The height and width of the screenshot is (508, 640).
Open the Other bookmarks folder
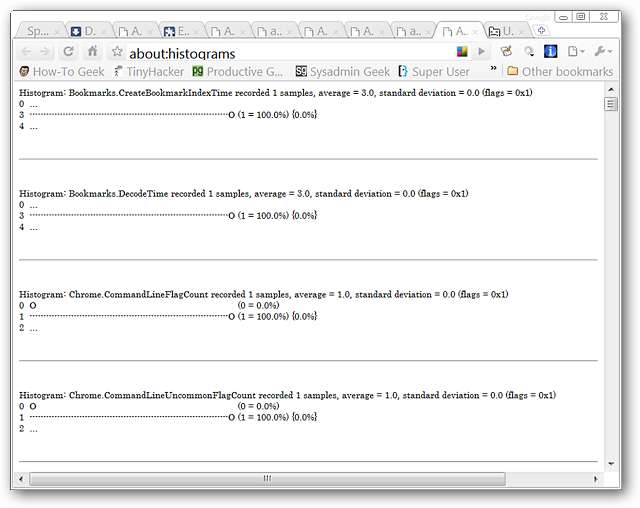[x=560, y=72]
